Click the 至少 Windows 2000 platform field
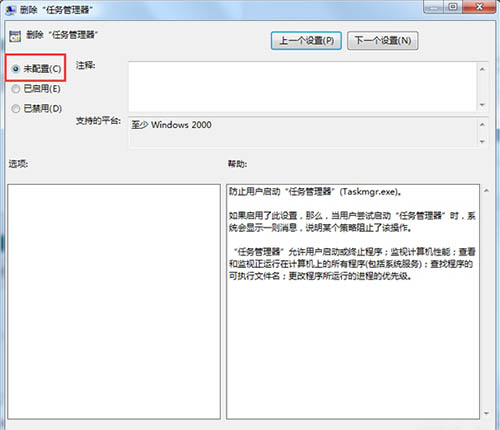This screenshot has height=430, width=500. pos(303,132)
